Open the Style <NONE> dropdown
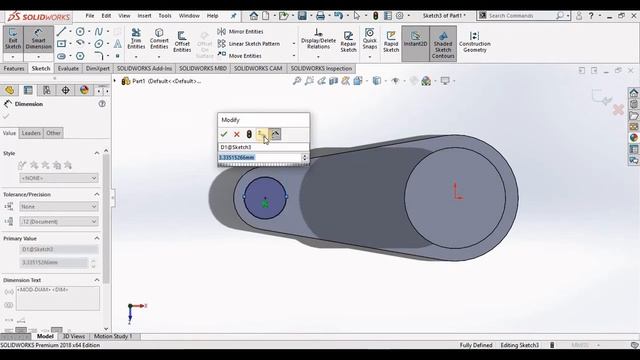 point(59,178)
